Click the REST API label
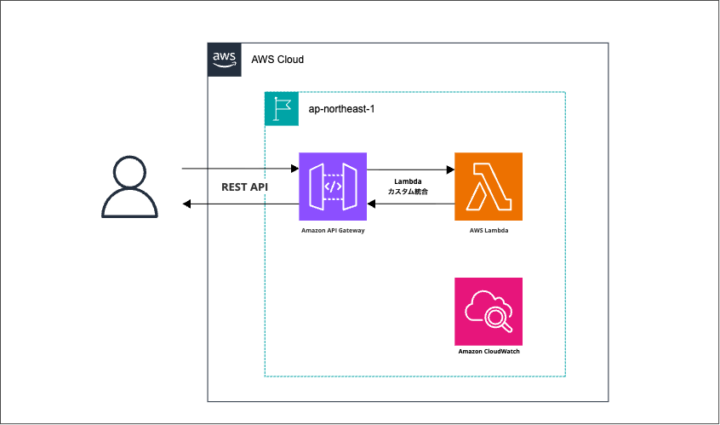This screenshot has width=720, height=425. point(245,187)
